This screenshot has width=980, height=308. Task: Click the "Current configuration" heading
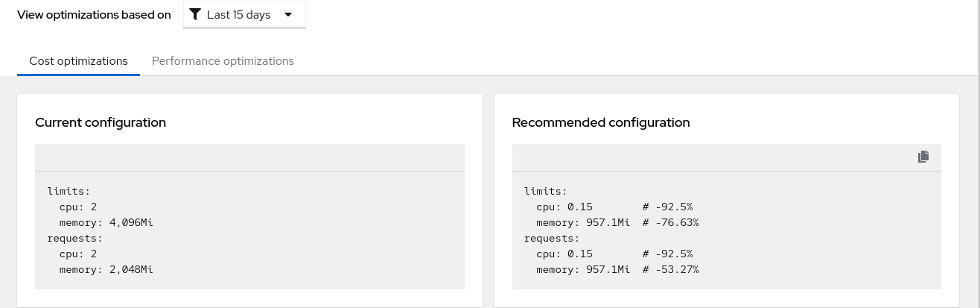point(101,122)
